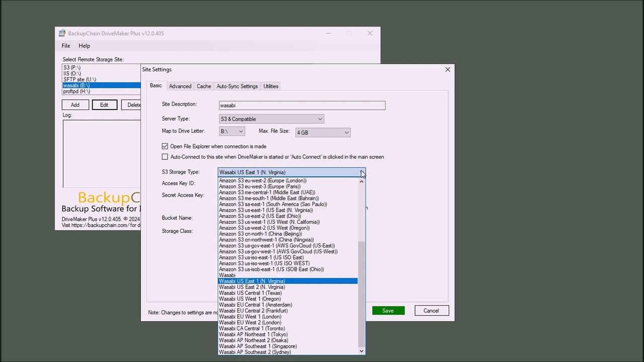Choose Wasabi AP Northeast 1 (Tokyo)
Image resolution: width=644 pixels, height=362 pixels.
point(288,334)
